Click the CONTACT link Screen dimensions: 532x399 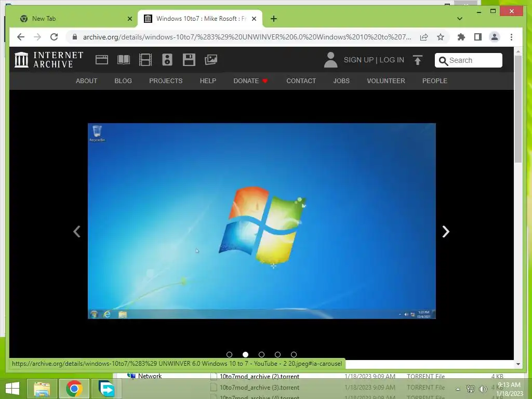pos(301,81)
